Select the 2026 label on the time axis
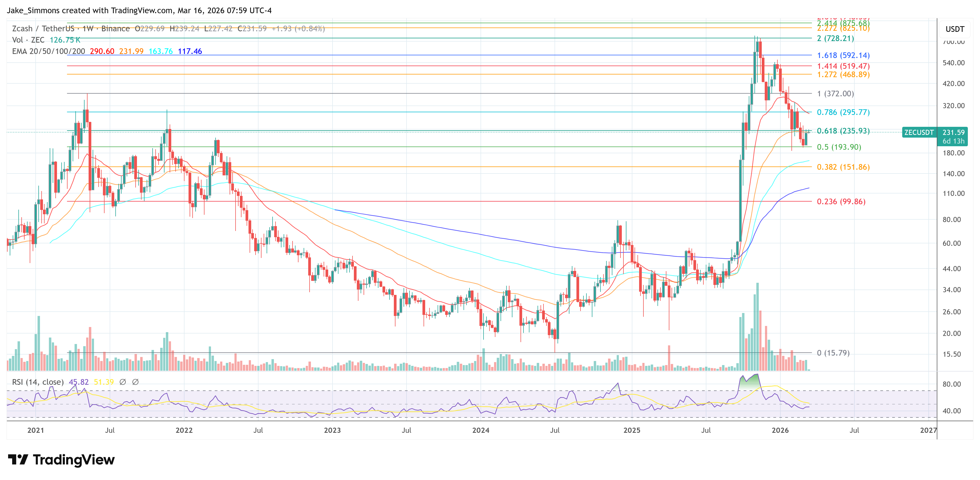The image size is (980, 480). tap(781, 430)
